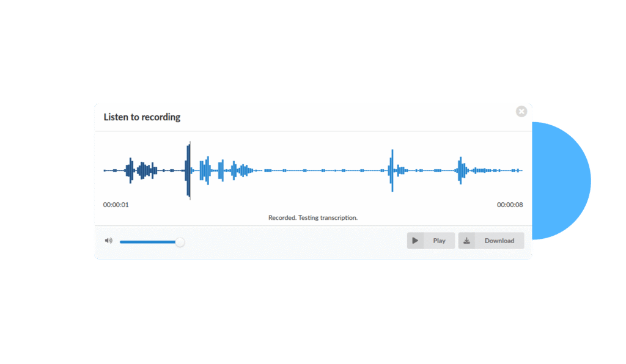Select the transcription text 'Recorded. Testing transcription.'
Screen dimensions: 626x364
[313, 217]
